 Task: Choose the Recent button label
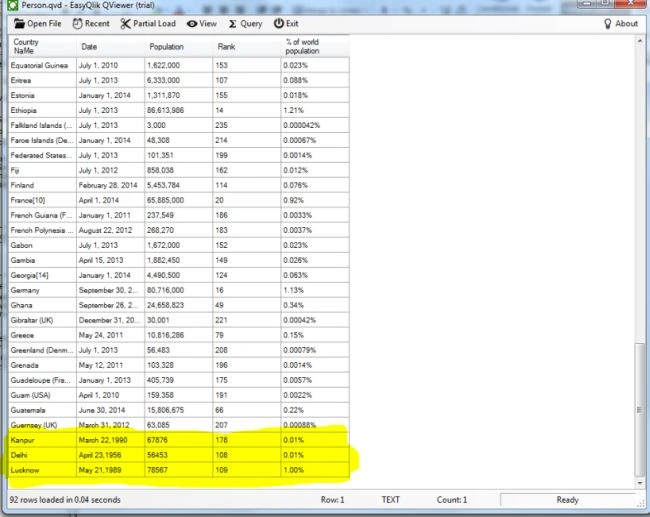[x=97, y=24]
